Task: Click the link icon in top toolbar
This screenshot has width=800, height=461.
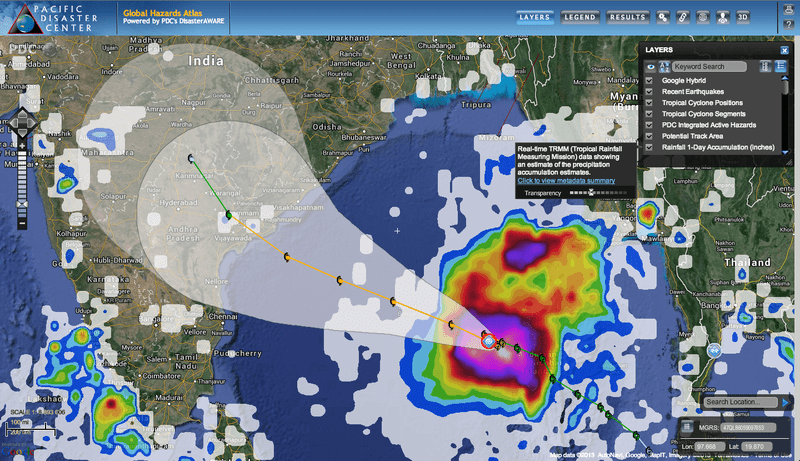Action: (x=682, y=17)
